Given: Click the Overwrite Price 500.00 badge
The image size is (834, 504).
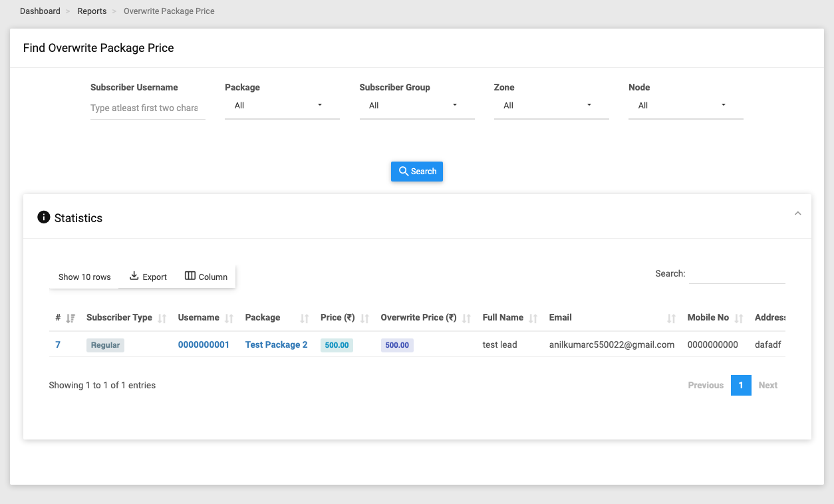Looking at the screenshot, I should point(397,345).
